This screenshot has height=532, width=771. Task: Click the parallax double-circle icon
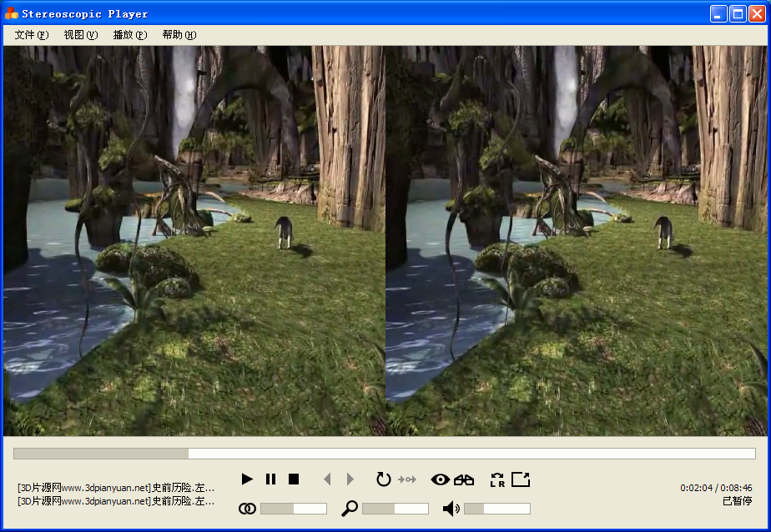248,508
